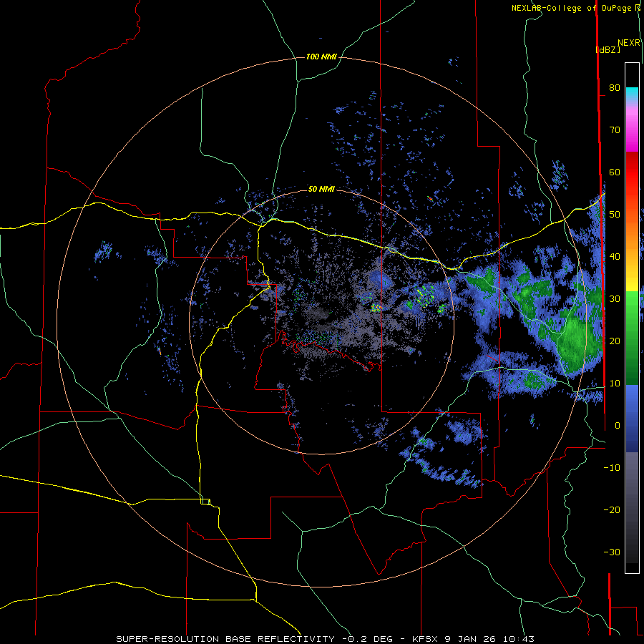The image size is (644, 644).
Task: Click the 70 value on dBZ scale
Action: click(x=615, y=130)
